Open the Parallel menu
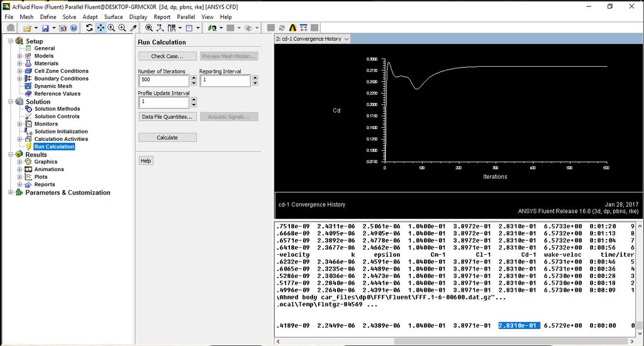644x346 pixels. (186, 17)
